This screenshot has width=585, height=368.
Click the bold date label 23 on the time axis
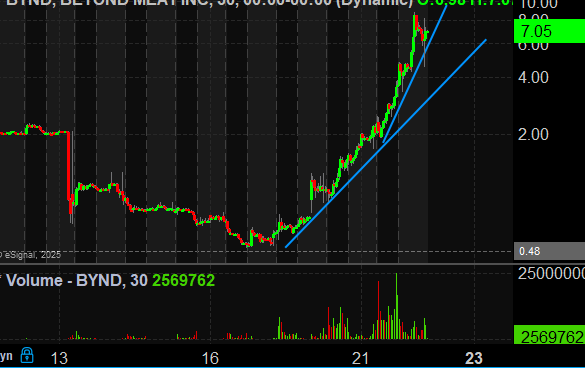[474, 358]
